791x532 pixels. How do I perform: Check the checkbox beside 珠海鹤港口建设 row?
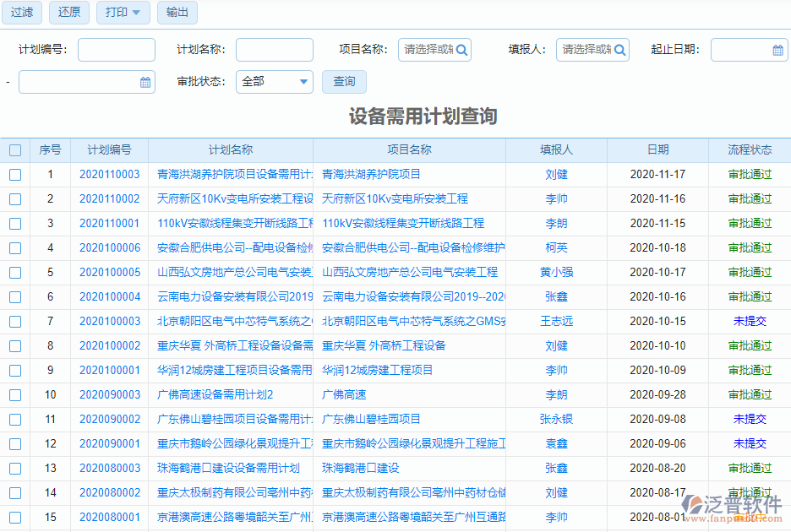click(x=15, y=468)
